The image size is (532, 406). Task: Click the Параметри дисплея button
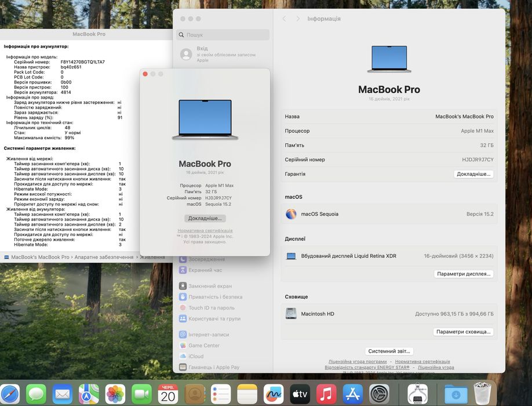[464, 274]
